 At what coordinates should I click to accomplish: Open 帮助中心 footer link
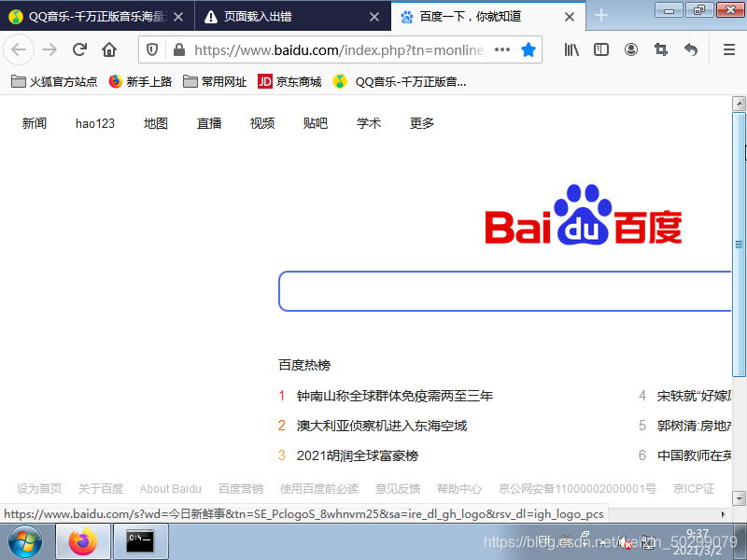click(x=459, y=488)
